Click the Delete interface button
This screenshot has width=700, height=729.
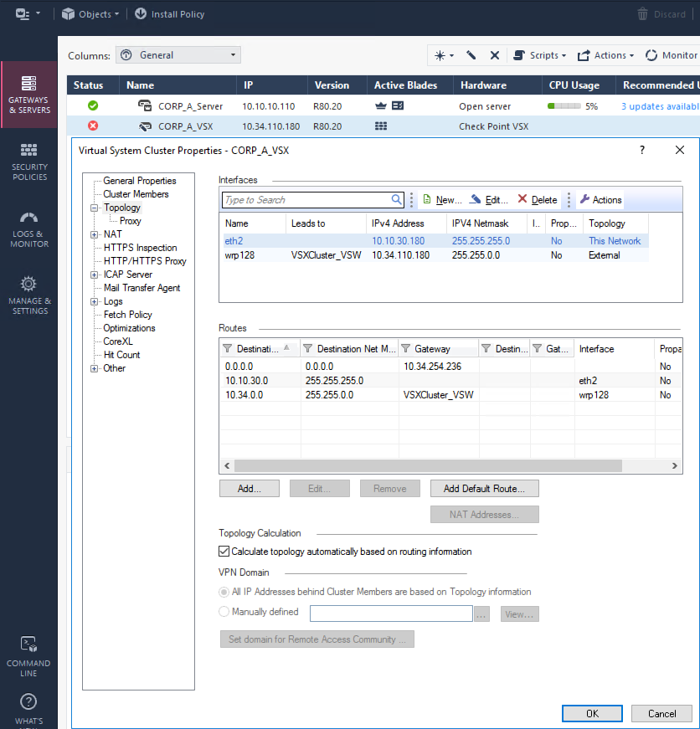[538, 200]
